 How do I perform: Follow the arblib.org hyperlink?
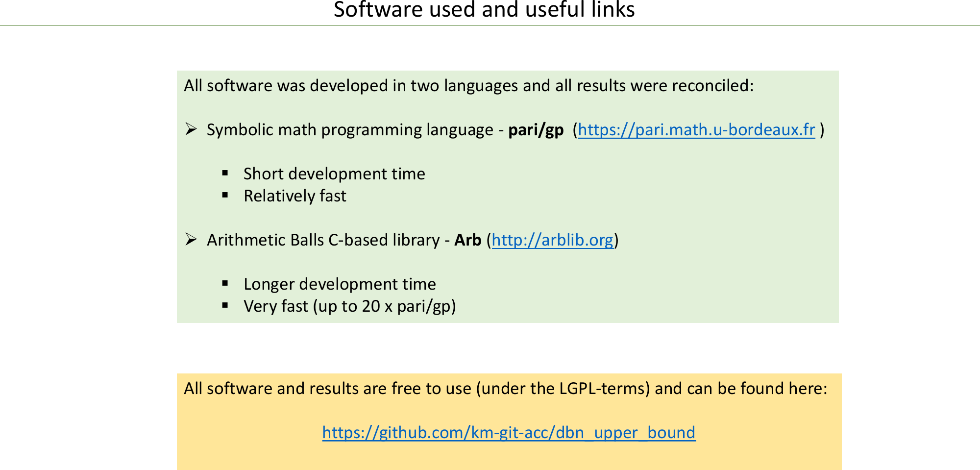[x=552, y=240]
